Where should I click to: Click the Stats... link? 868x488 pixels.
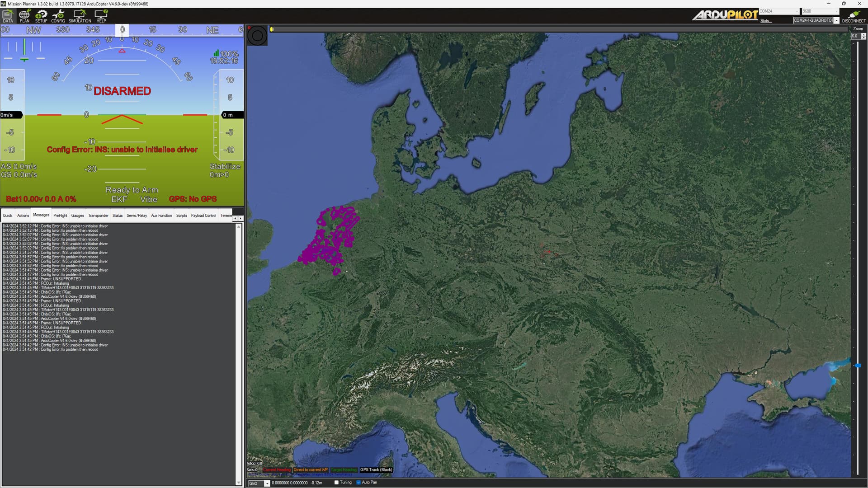click(766, 21)
